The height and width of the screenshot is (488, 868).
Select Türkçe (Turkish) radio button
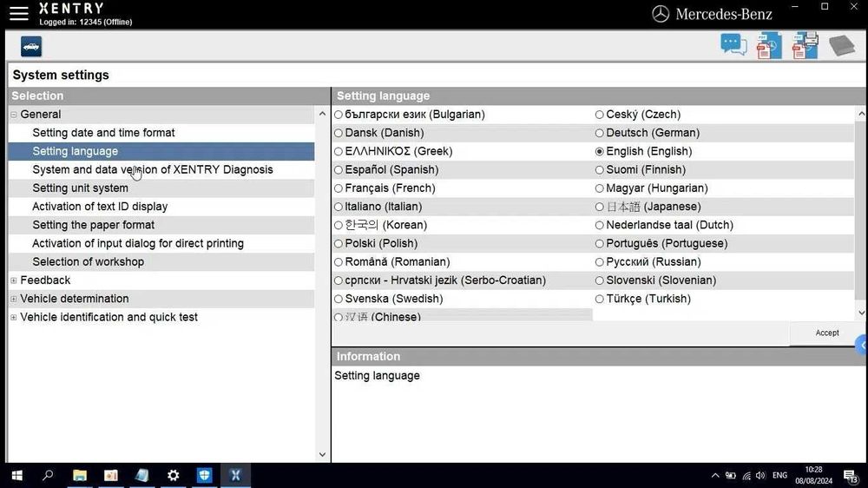click(600, 299)
